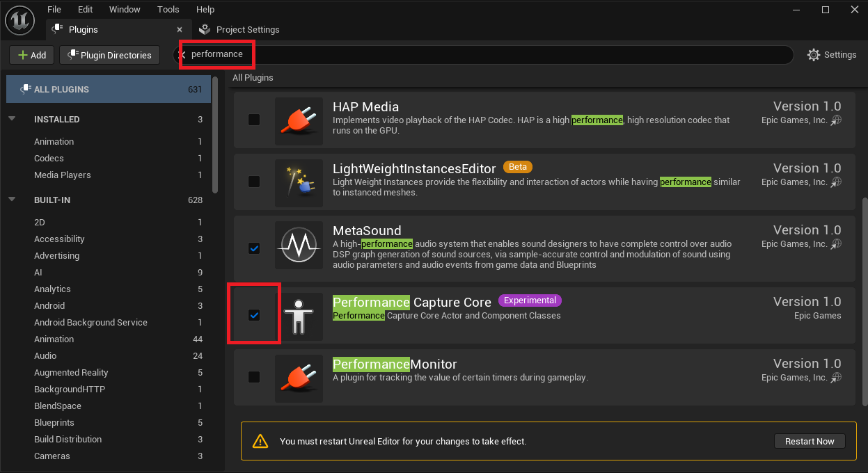This screenshot has width=868, height=473.
Task: Select the ALL PLUGINS category
Action: coord(109,89)
